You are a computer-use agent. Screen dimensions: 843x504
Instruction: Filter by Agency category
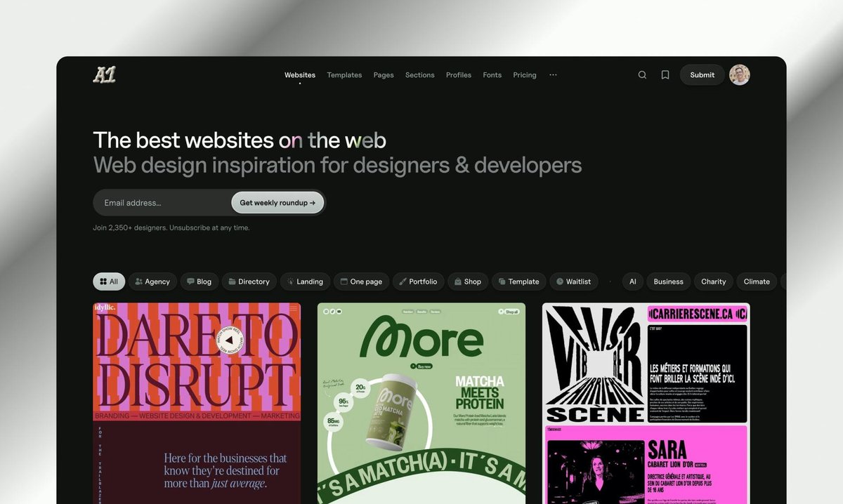click(x=152, y=281)
